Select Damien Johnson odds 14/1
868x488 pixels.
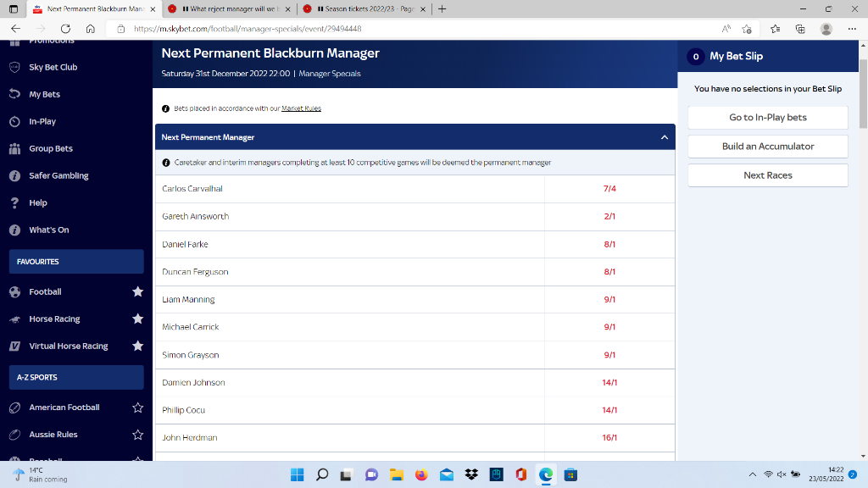tap(609, 382)
